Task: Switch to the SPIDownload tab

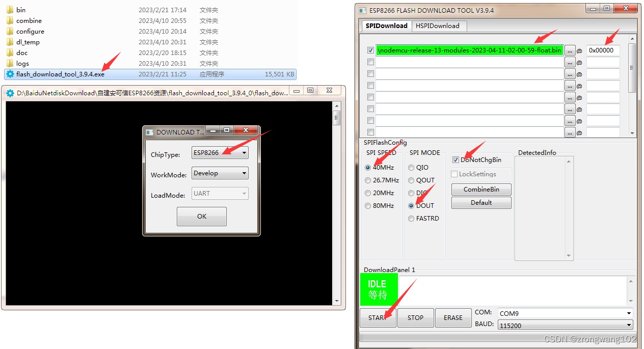Action: 386,25
